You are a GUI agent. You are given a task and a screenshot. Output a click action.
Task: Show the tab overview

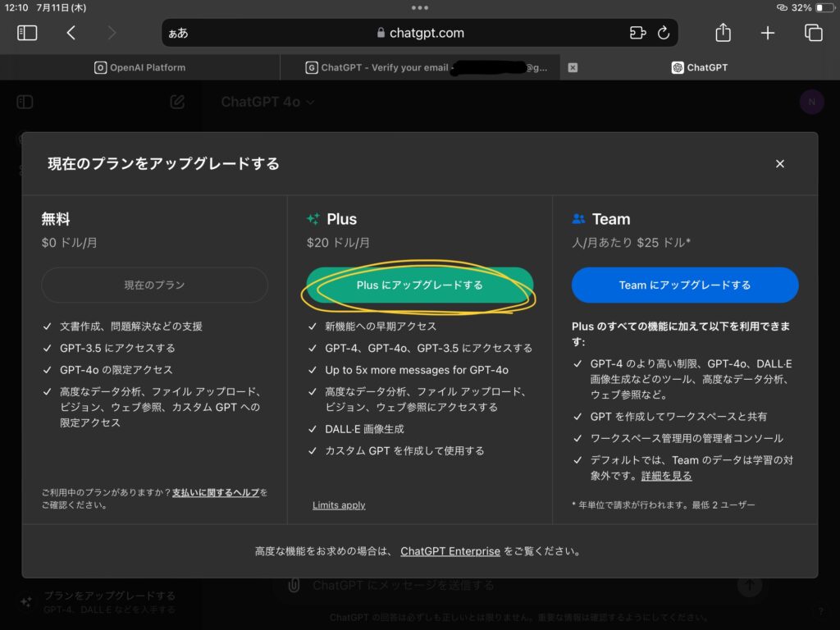coord(813,33)
